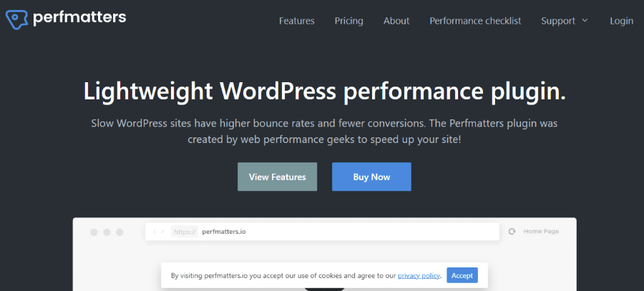Viewport: 644px width, 291px height.
Task: Click the third gray window dot
Action: pos(119,232)
